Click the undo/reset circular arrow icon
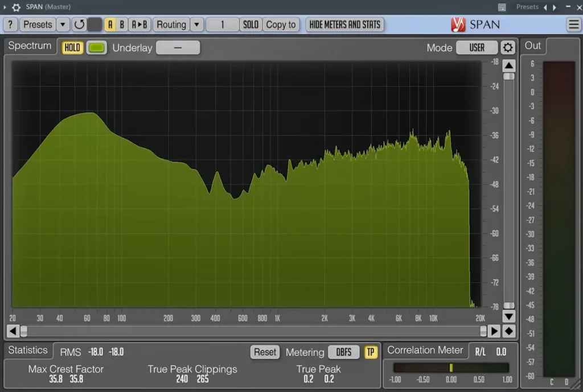Viewport: 583px width, 392px height. coord(79,24)
